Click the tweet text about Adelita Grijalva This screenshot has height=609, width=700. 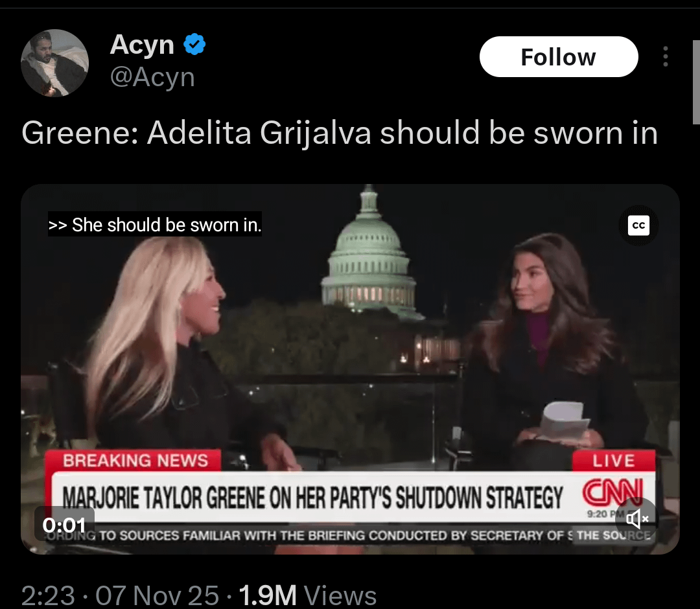coord(340,133)
